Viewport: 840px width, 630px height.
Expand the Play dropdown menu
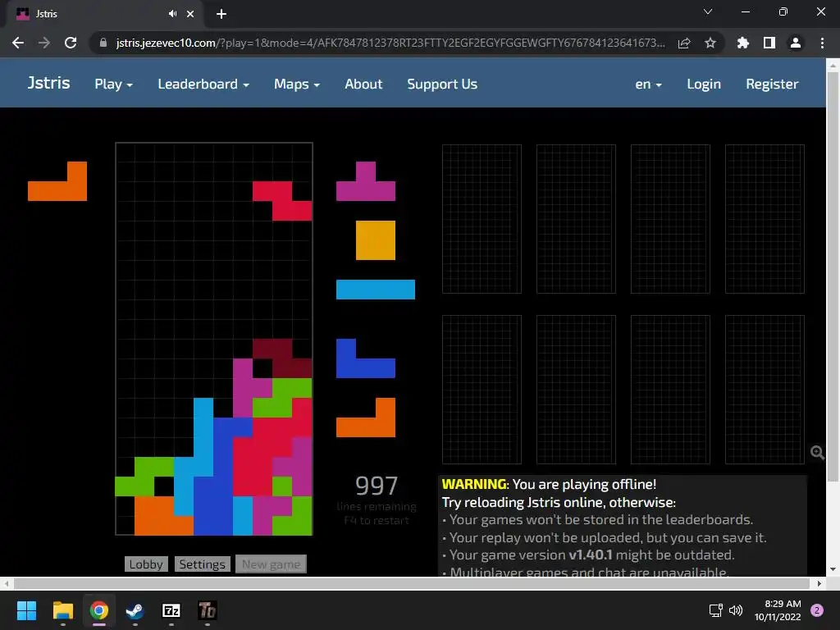[113, 84]
